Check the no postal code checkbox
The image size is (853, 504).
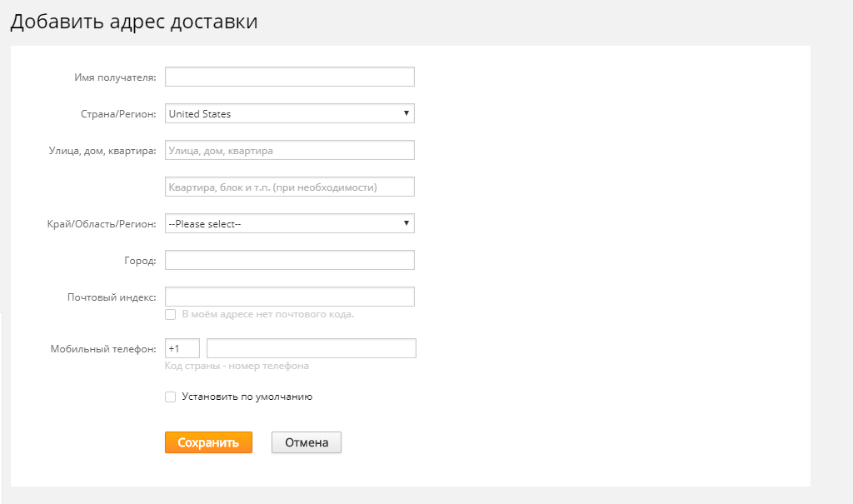point(170,314)
